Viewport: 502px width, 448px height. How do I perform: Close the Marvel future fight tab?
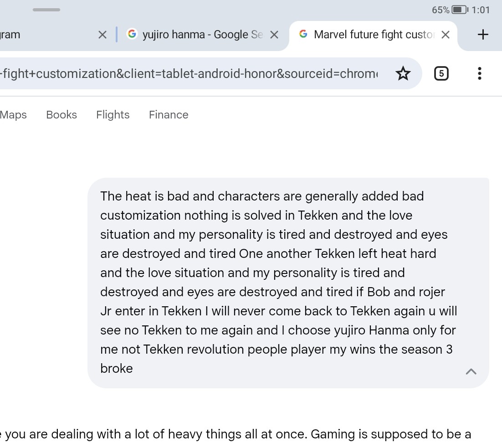[446, 35]
